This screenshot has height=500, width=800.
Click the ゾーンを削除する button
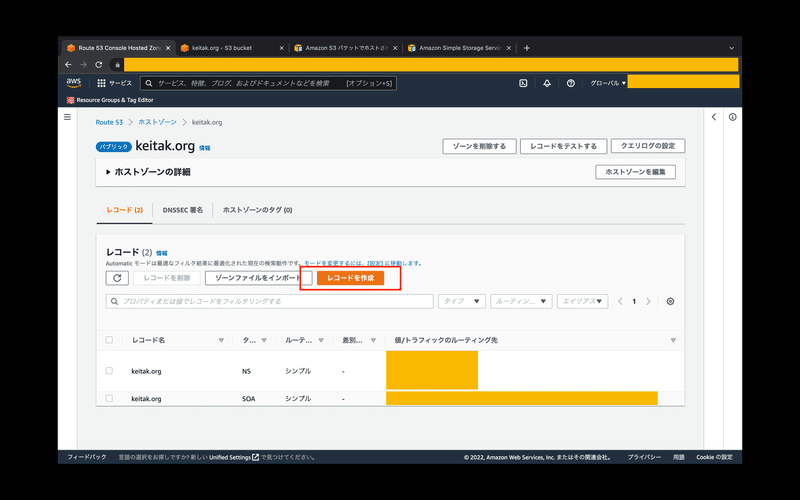point(479,146)
